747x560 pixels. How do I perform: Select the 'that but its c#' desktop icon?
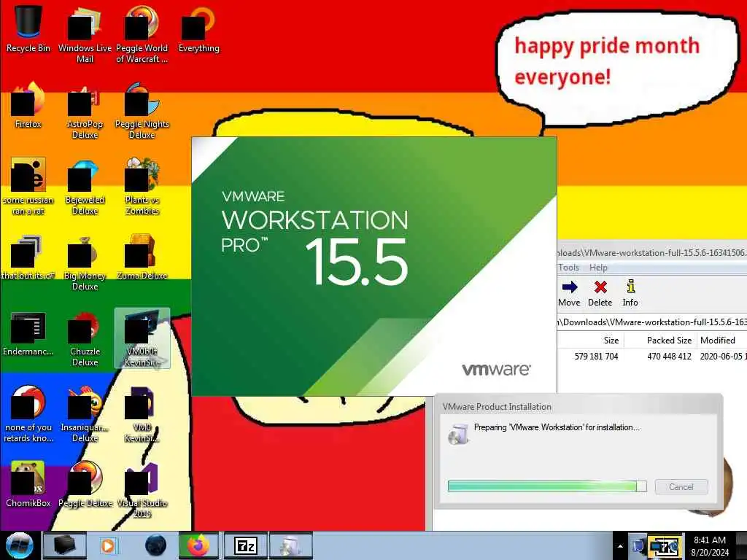coord(28,257)
